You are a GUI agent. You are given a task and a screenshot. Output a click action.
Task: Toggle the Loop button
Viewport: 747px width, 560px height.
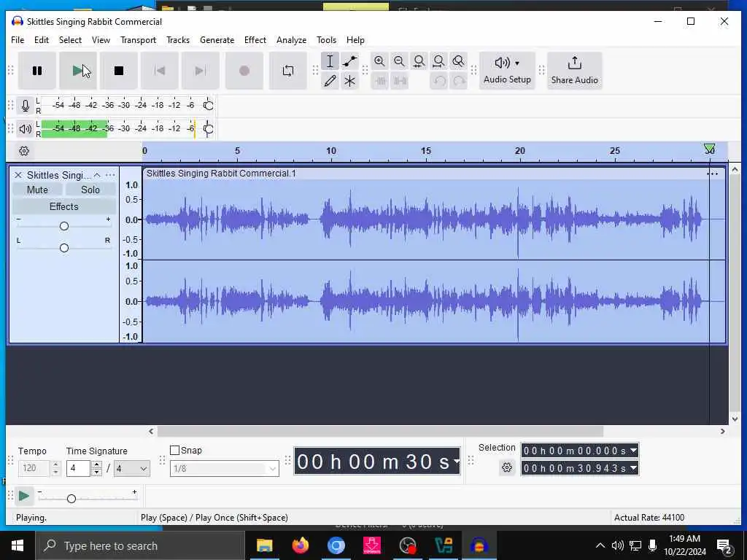[x=287, y=71]
